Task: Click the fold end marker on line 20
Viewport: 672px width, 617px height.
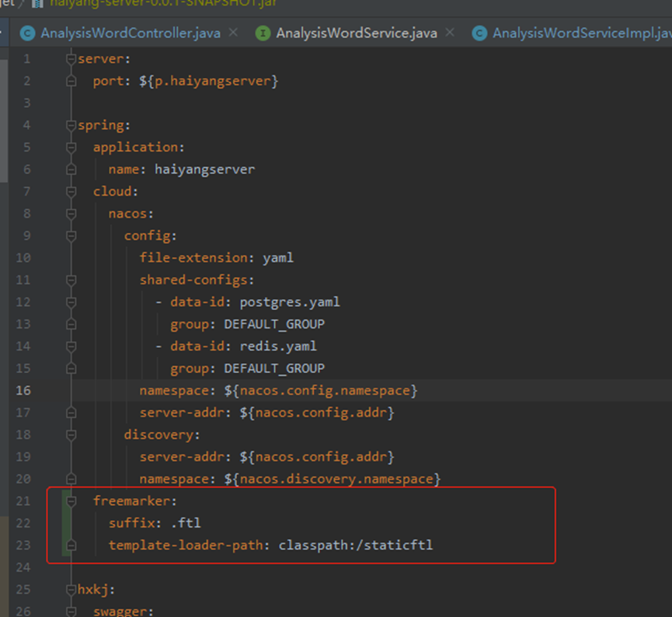Action: 71,479
